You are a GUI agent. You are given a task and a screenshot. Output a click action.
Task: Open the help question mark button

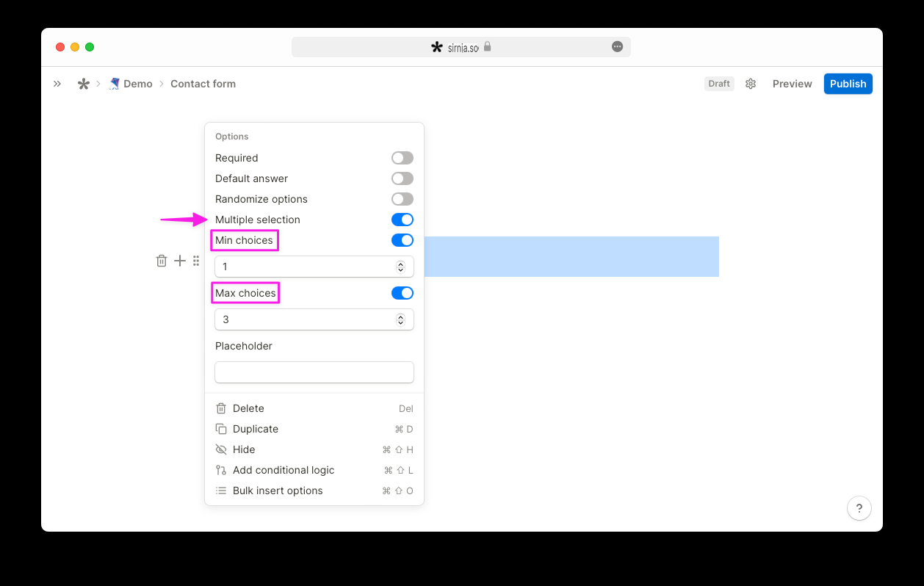[x=859, y=508]
